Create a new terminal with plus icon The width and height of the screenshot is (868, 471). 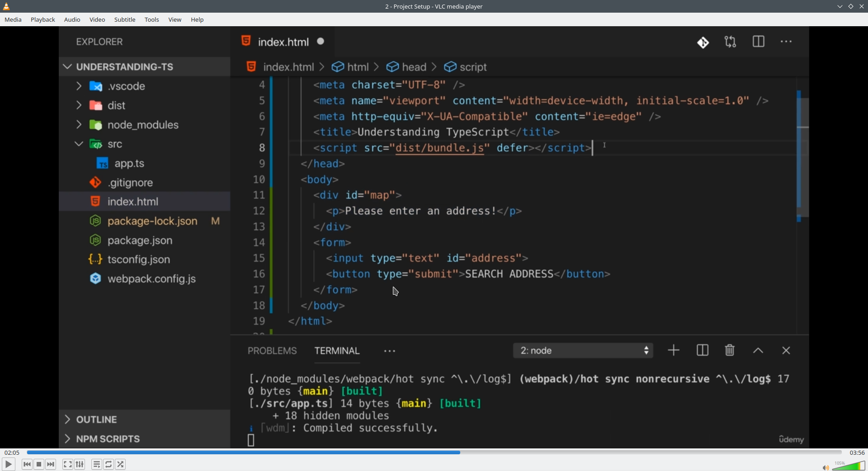click(x=674, y=350)
